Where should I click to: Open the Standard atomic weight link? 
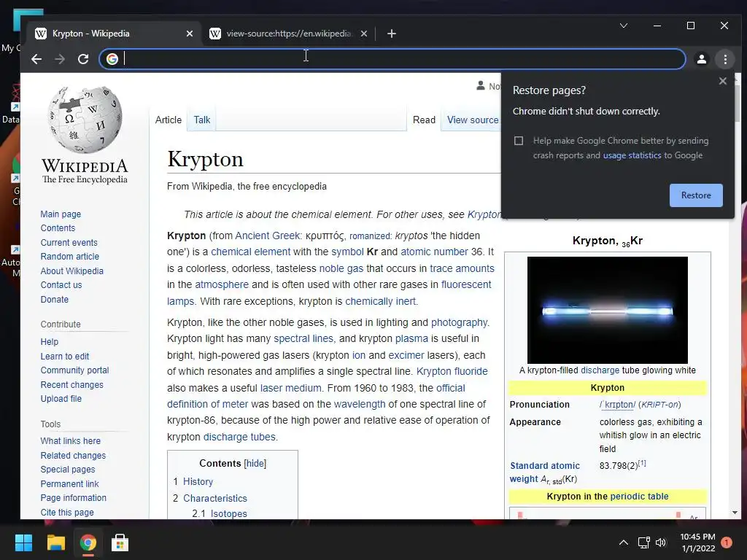coord(544,472)
